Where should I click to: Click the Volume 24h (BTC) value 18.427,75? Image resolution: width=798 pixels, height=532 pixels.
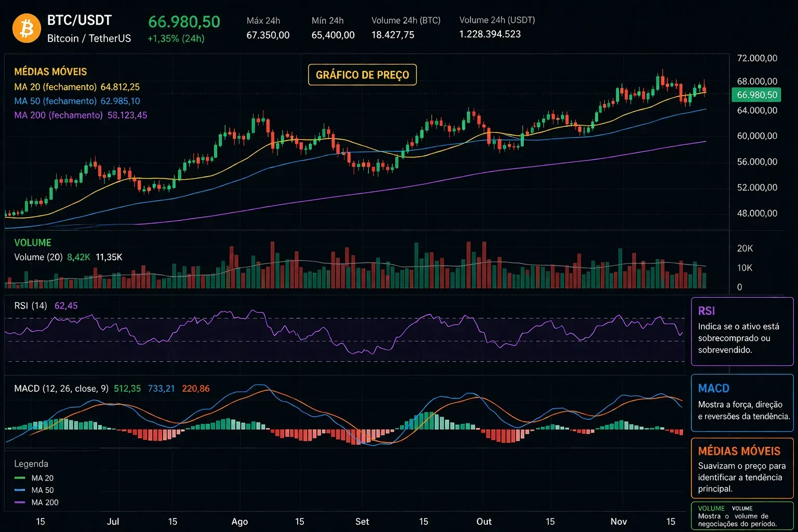click(393, 35)
